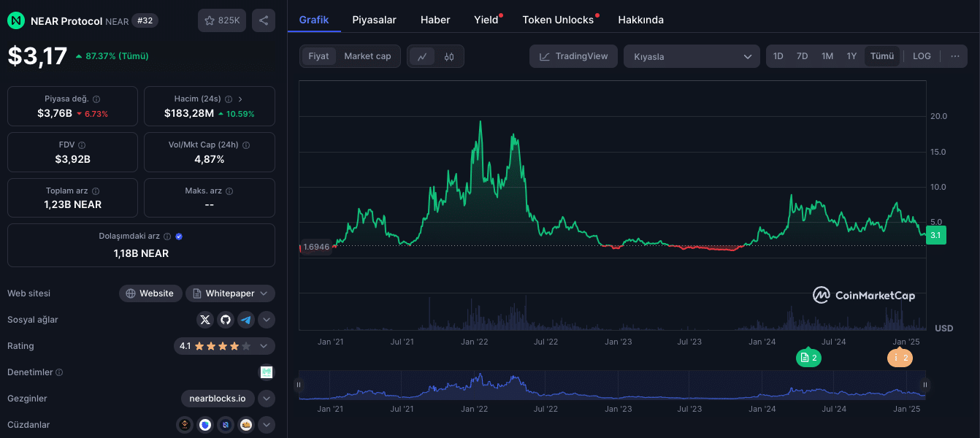Screen dimensions: 980x438
Task: Click the 1.6946 baseline price label
Action: click(x=316, y=247)
